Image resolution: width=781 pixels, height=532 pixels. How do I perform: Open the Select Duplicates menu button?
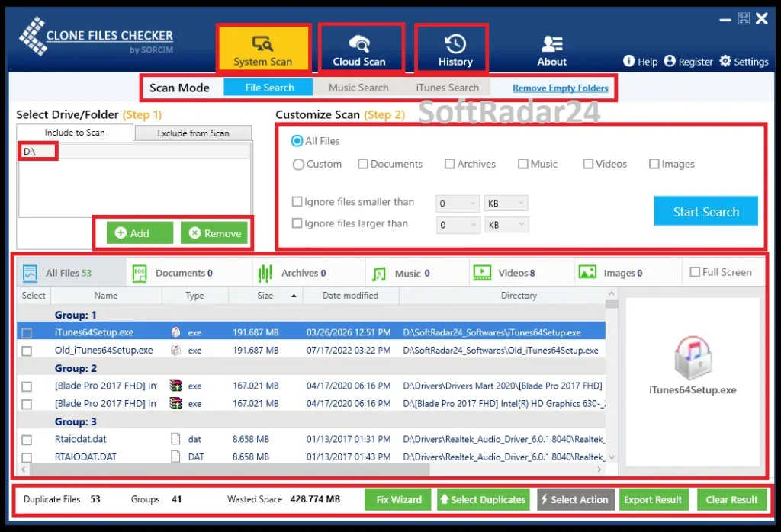pyautogui.click(x=483, y=499)
